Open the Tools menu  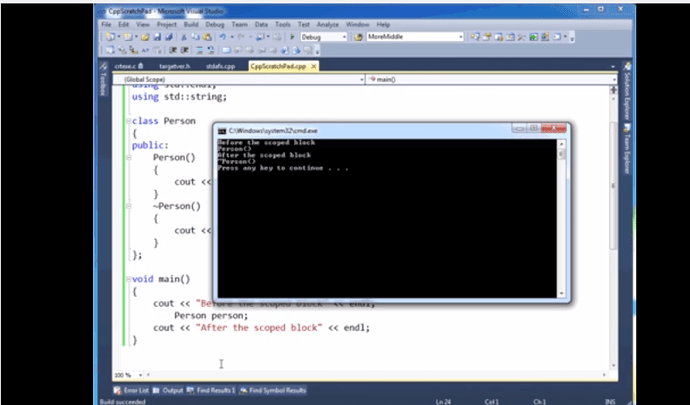(283, 25)
